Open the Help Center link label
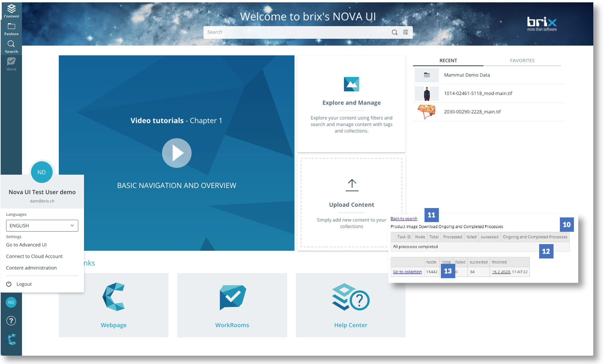This screenshot has width=605, height=364. pyautogui.click(x=351, y=325)
